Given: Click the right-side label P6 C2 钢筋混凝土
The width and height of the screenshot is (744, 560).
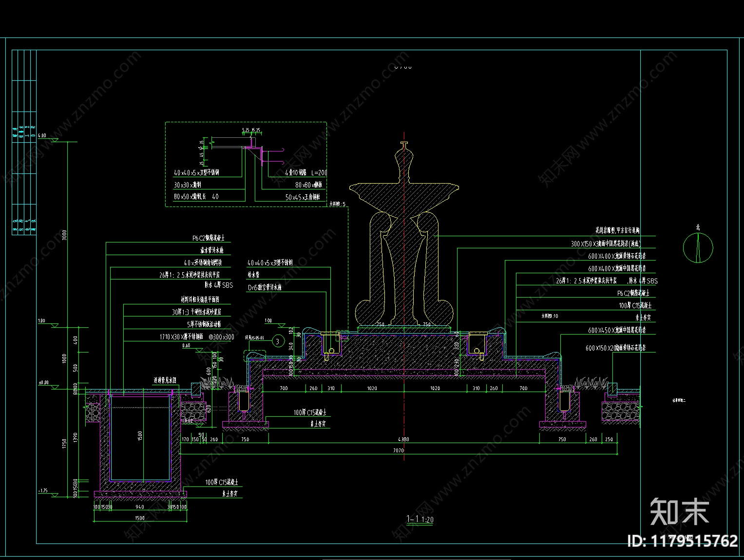Looking at the screenshot, I should (x=633, y=293).
